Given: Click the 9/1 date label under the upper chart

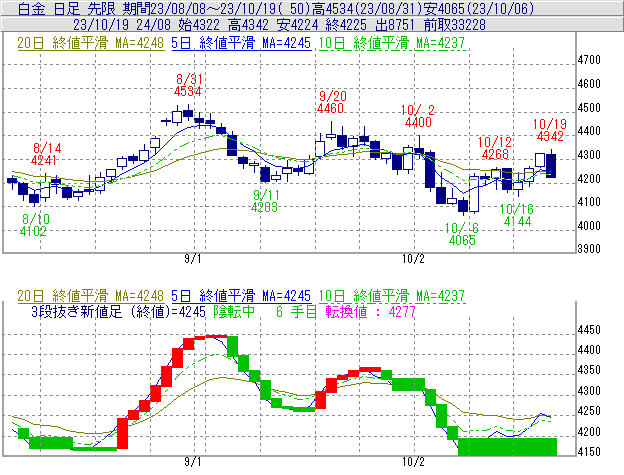Looking at the screenshot, I should pos(193,259).
